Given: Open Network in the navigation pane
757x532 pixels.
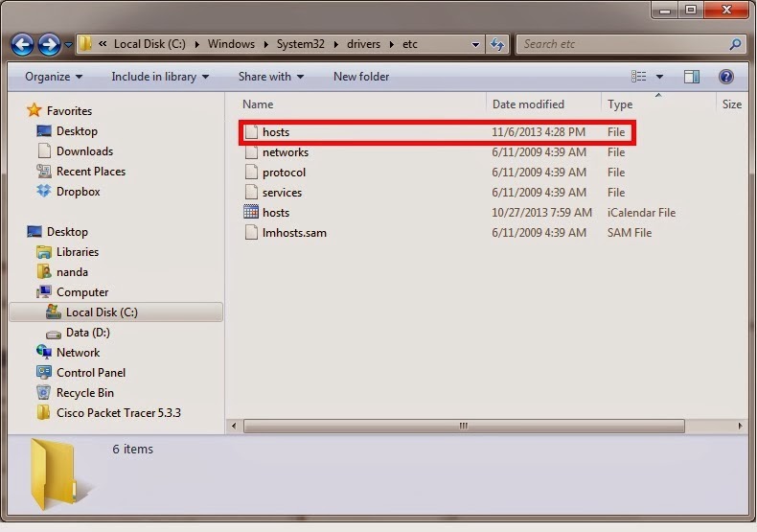Looking at the screenshot, I should click(x=68, y=353).
